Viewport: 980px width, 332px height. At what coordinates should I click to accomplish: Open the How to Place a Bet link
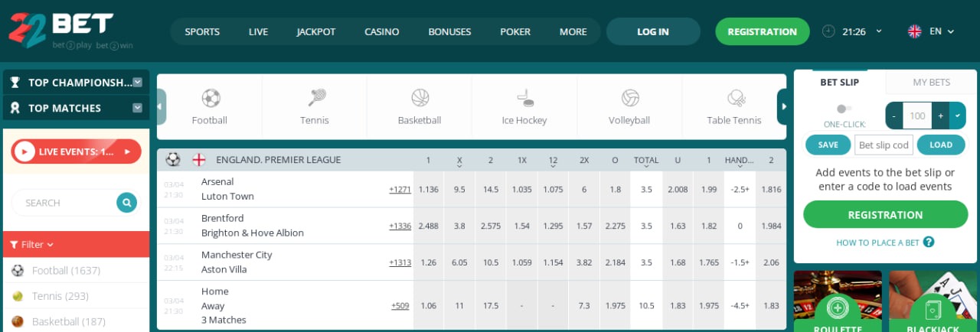tap(877, 242)
